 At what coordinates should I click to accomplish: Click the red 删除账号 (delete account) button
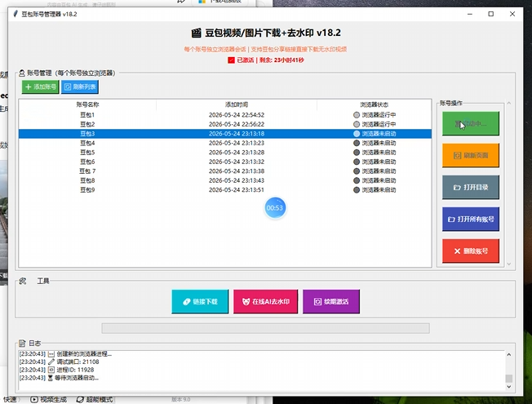click(x=471, y=251)
